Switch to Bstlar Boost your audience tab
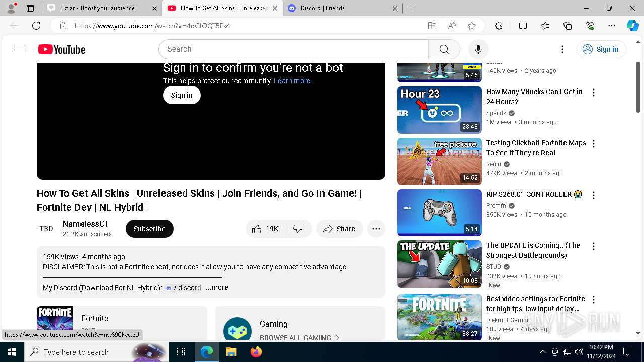This screenshot has height=362, width=644. (x=98, y=8)
